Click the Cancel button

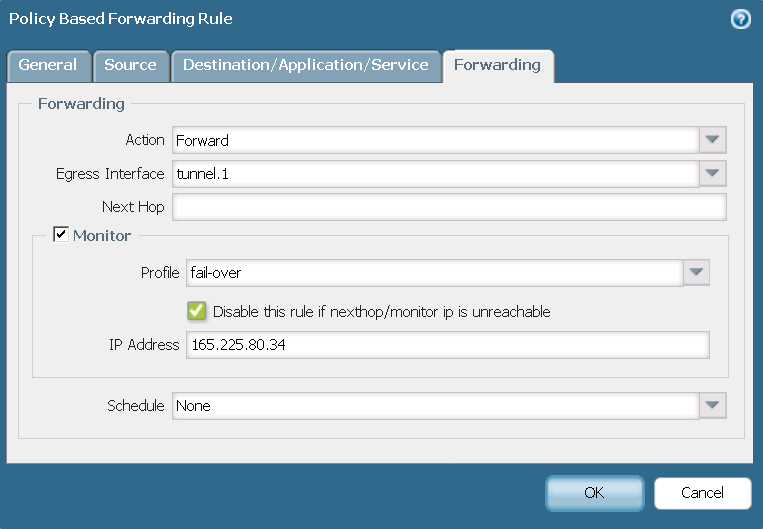(702, 493)
